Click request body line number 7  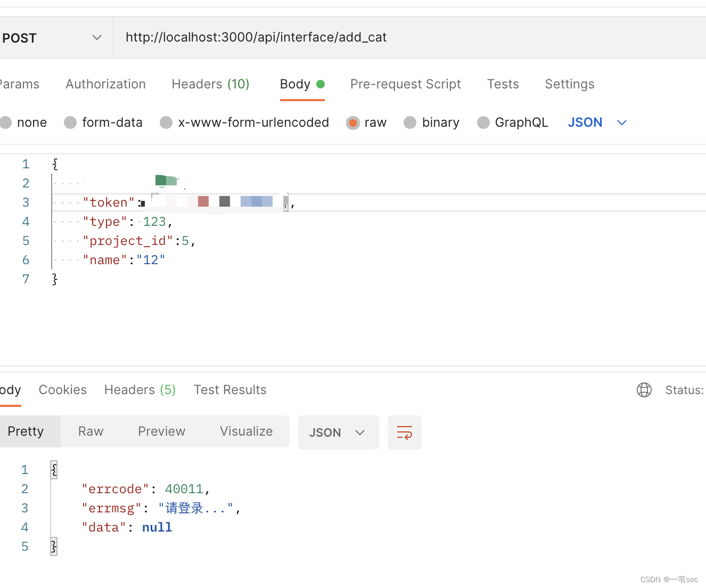26,279
